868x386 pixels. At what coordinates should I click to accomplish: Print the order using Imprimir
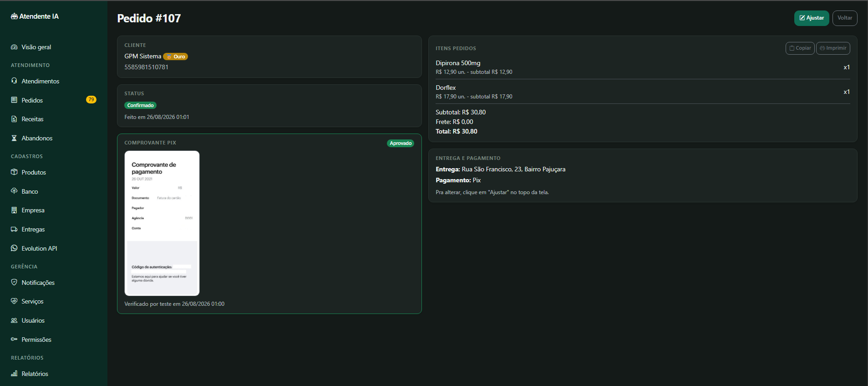(x=833, y=48)
